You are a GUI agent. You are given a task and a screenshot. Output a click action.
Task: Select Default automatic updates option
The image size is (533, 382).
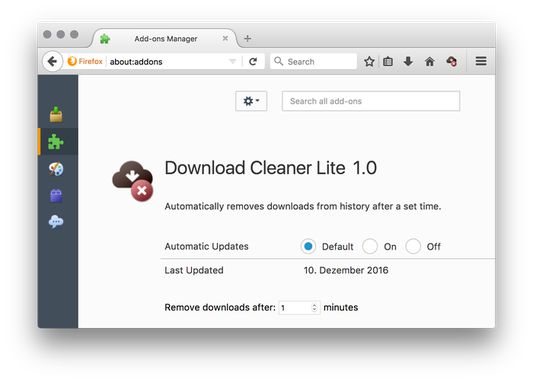click(x=308, y=246)
